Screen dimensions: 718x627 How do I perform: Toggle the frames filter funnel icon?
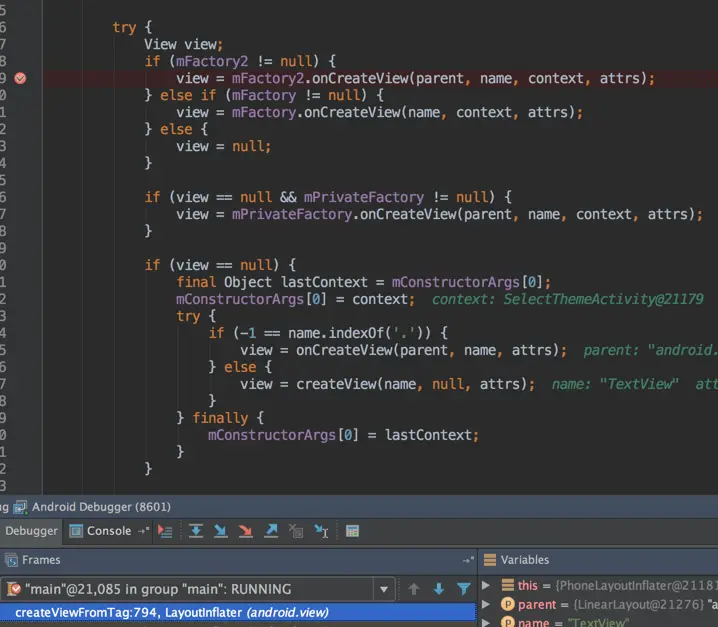[x=464, y=589]
